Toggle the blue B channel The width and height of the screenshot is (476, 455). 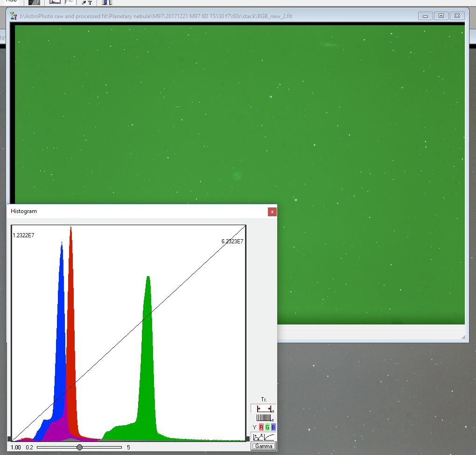(x=273, y=427)
